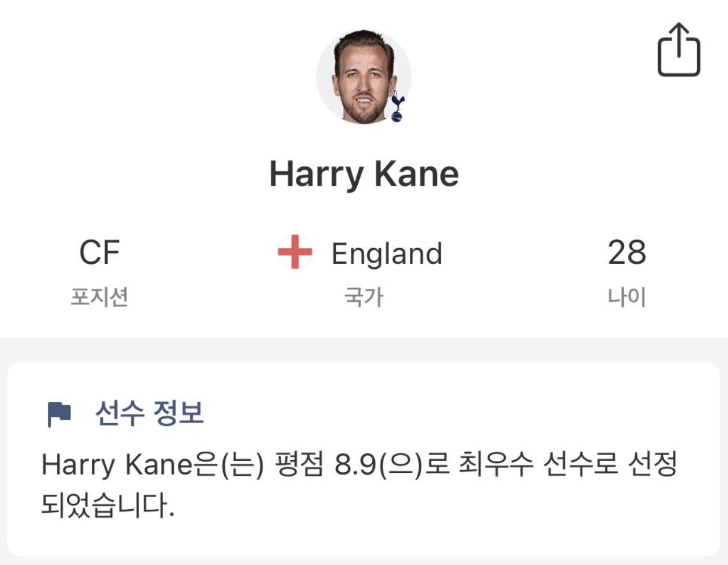The height and width of the screenshot is (565, 728).
Task: Click "최우수" in the description text
Action: pyautogui.click(x=496, y=464)
